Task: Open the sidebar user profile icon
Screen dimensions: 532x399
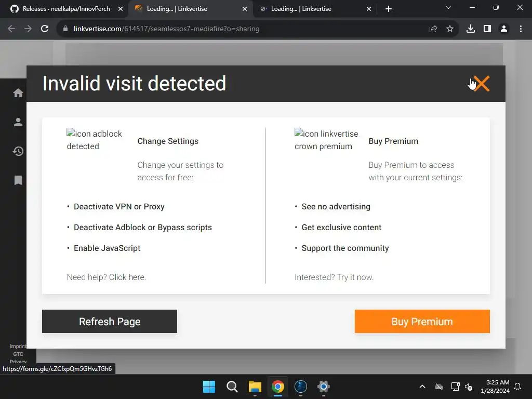Action: [x=18, y=122]
